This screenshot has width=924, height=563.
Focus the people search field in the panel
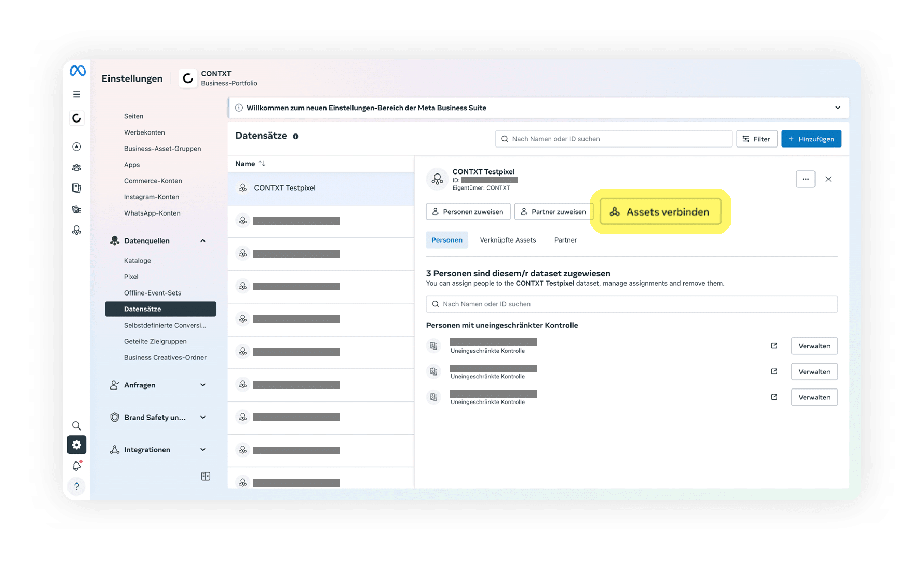coord(632,304)
